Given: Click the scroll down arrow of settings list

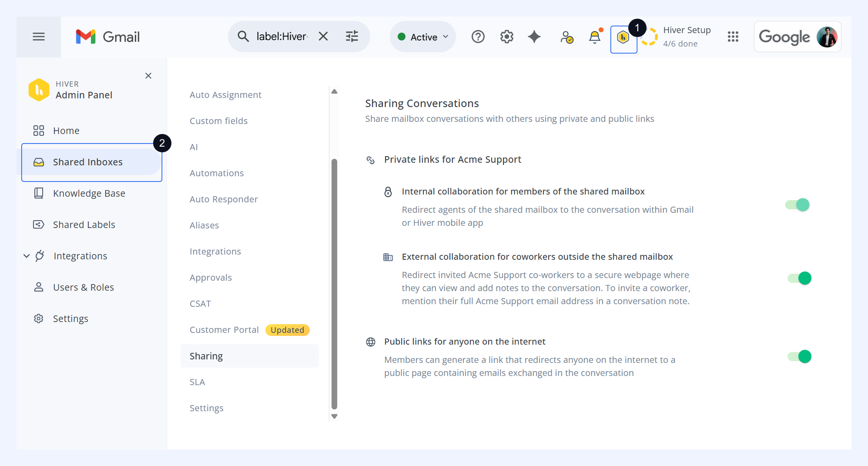Looking at the screenshot, I should [x=334, y=416].
